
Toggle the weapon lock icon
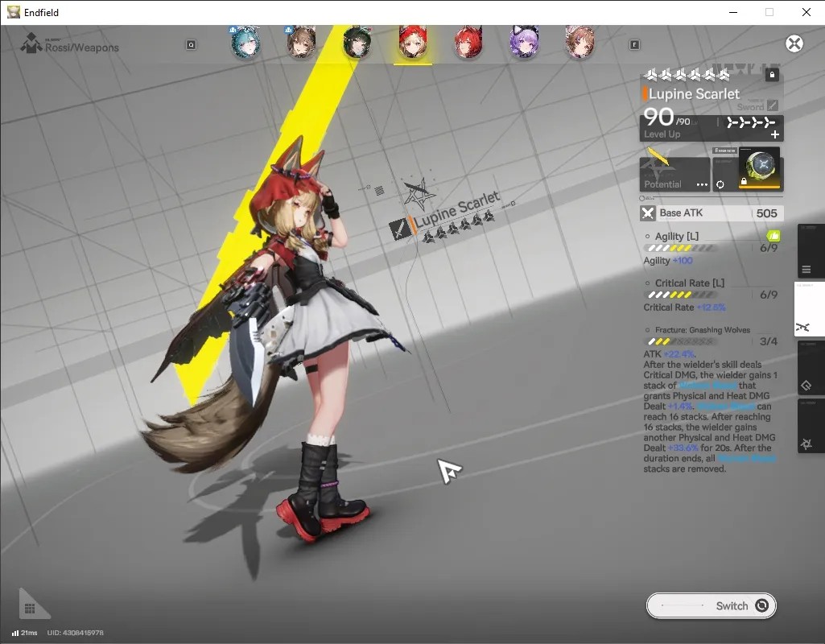[771, 75]
